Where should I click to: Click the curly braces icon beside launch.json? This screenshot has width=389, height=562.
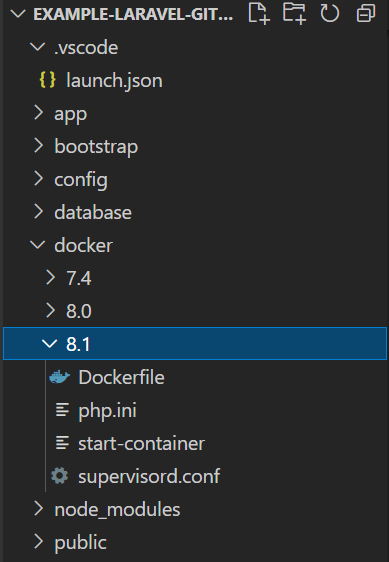tap(47, 80)
